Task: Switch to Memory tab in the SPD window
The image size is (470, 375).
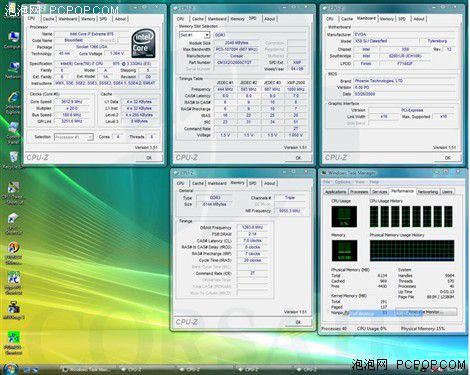Action: (237, 19)
